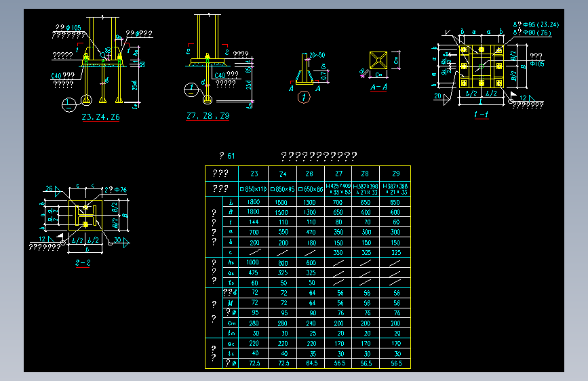Image resolution: width=588 pixels, height=381 pixels.
Task: Click the square A-A anchor plate symbol
Action: 378,60
